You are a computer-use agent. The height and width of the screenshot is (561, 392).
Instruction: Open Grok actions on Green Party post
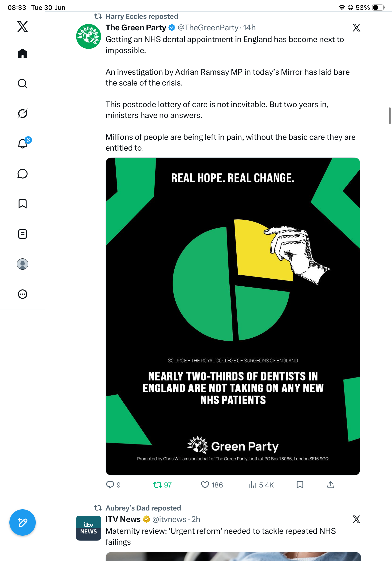coord(356,28)
